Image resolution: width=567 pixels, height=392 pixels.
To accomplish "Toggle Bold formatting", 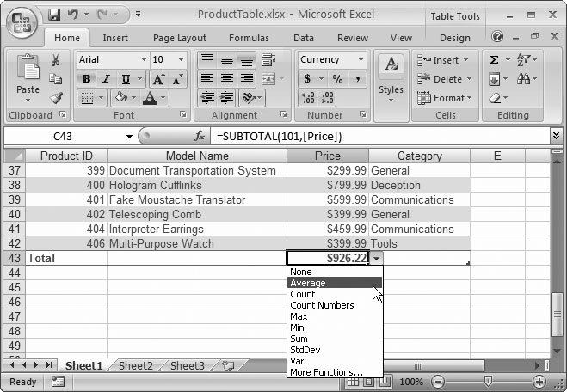I will [86, 79].
